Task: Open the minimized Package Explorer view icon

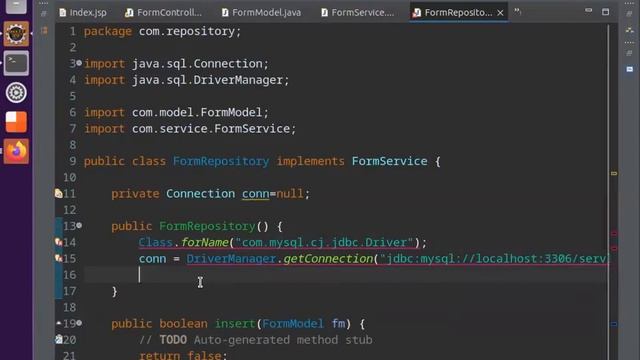Action: click(x=44, y=31)
